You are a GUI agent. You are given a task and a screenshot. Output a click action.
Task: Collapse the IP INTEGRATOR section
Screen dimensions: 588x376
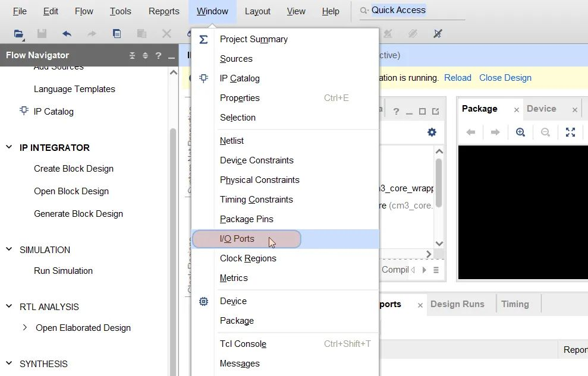pyautogui.click(x=10, y=147)
